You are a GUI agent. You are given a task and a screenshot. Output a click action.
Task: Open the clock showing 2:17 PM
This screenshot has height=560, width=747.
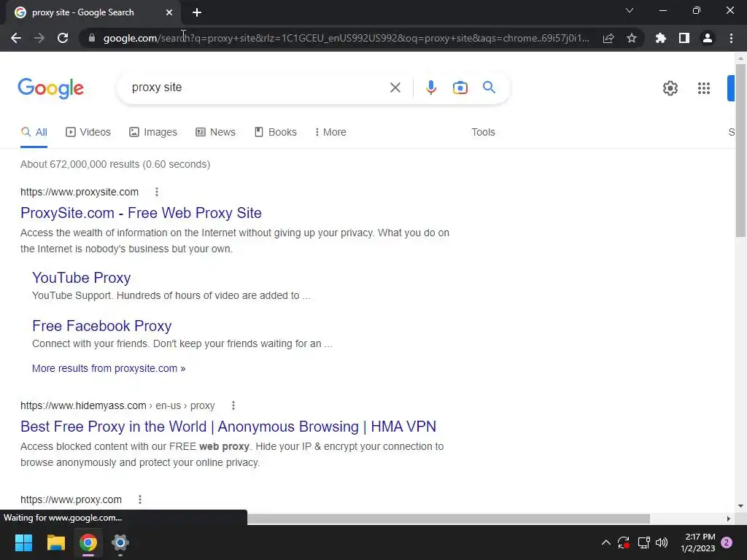coord(698,542)
